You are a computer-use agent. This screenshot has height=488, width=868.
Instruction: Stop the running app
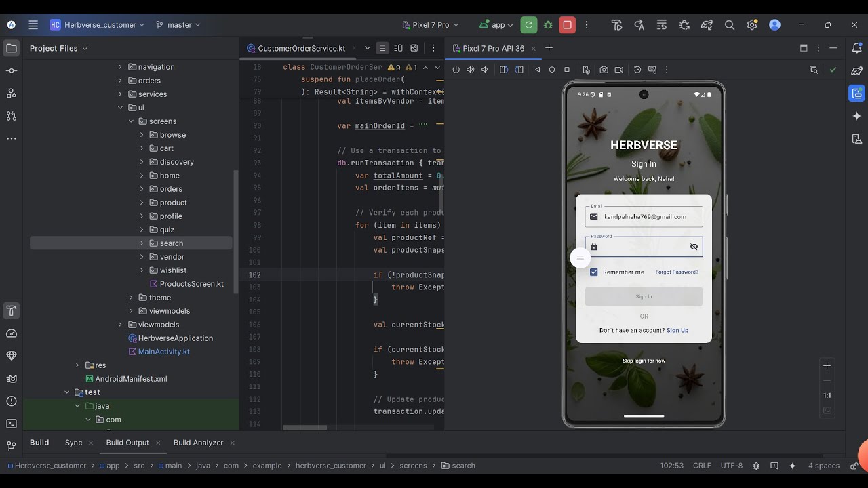[568, 25]
